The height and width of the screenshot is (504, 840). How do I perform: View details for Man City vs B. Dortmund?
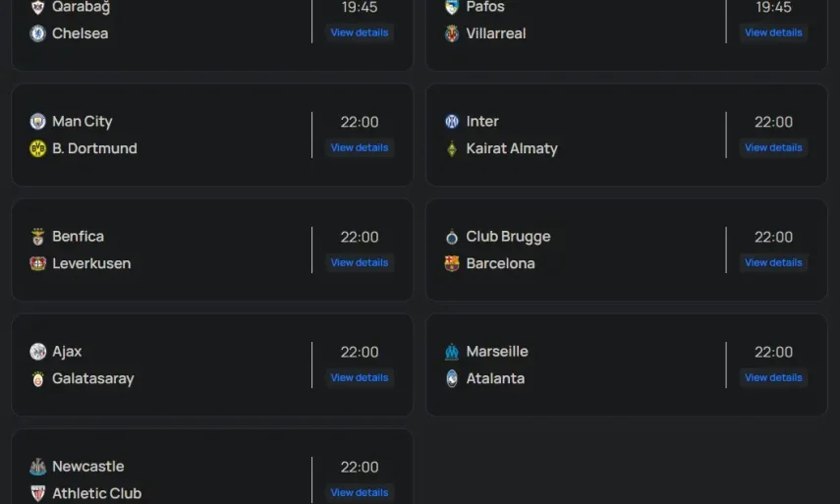coord(360,147)
